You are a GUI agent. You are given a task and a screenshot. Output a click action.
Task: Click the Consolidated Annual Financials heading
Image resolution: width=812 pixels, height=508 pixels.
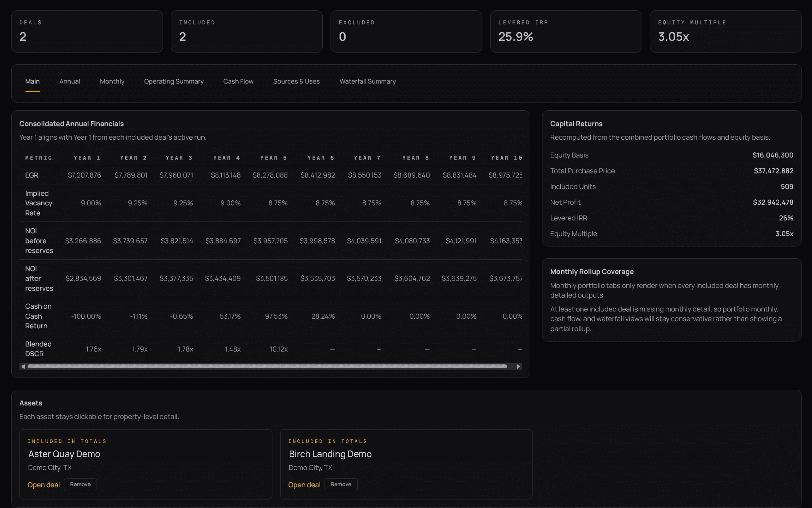click(x=72, y=124)
